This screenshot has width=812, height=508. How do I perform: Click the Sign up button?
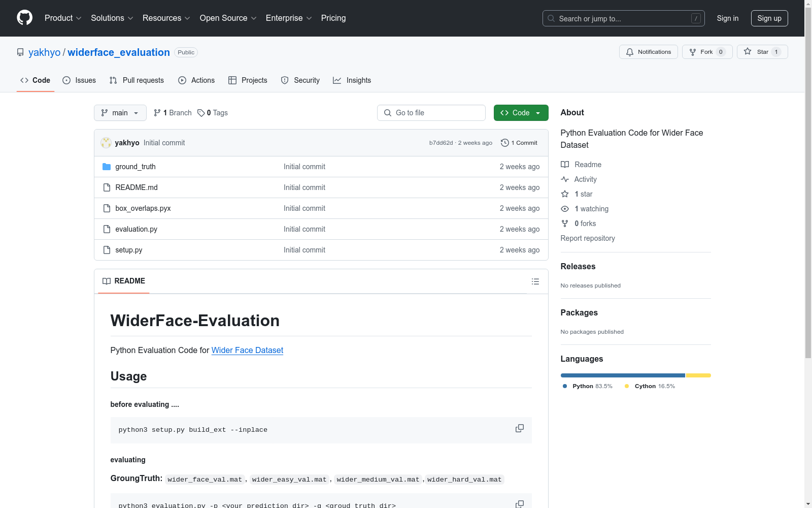click(x=769, y=18)
